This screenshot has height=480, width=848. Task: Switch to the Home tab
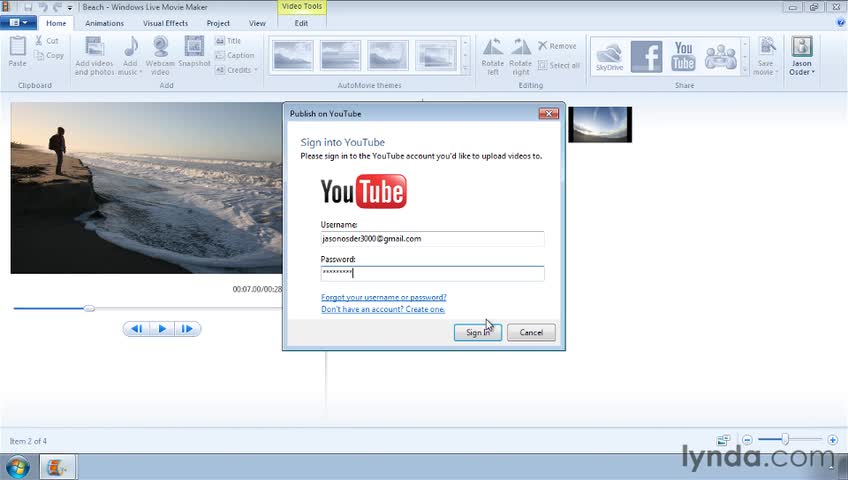point(56,23)
